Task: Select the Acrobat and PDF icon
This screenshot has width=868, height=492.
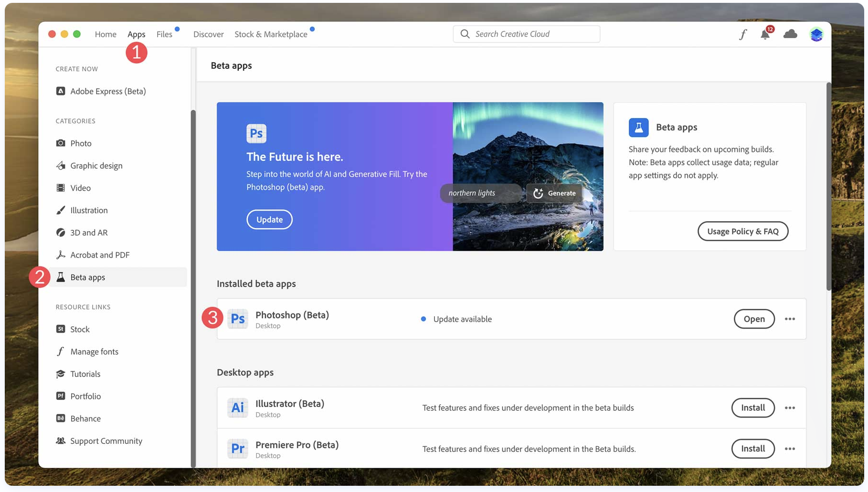Action: (61, 255)
